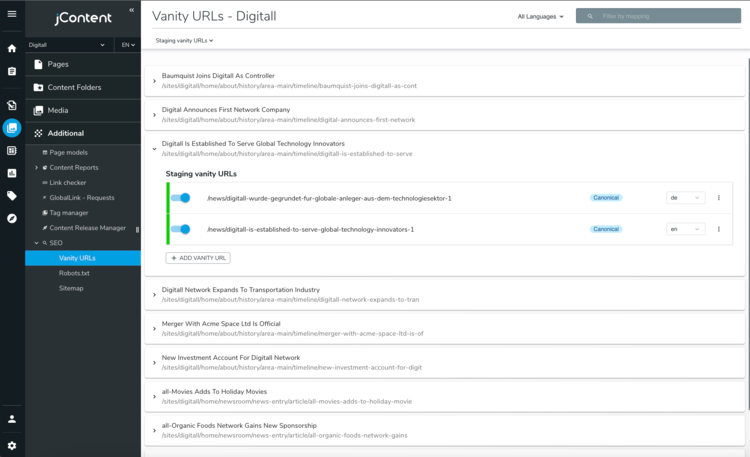This screenshot has width=750, height=457.
Task: Collapse the SEO tree node
Action: pos(36,243)
